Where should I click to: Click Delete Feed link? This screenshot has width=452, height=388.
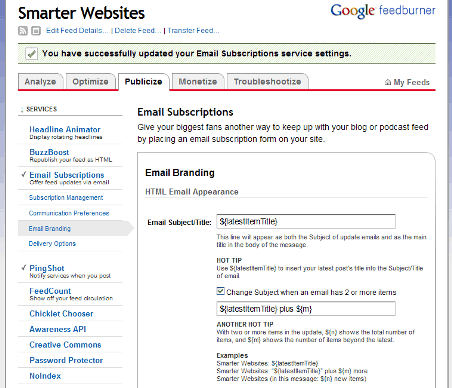(138, 31)
